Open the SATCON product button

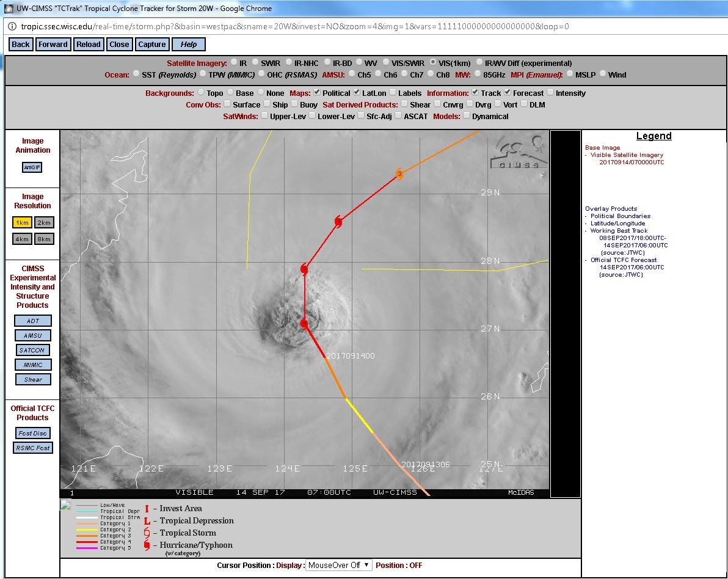click(x=32, y=350)
